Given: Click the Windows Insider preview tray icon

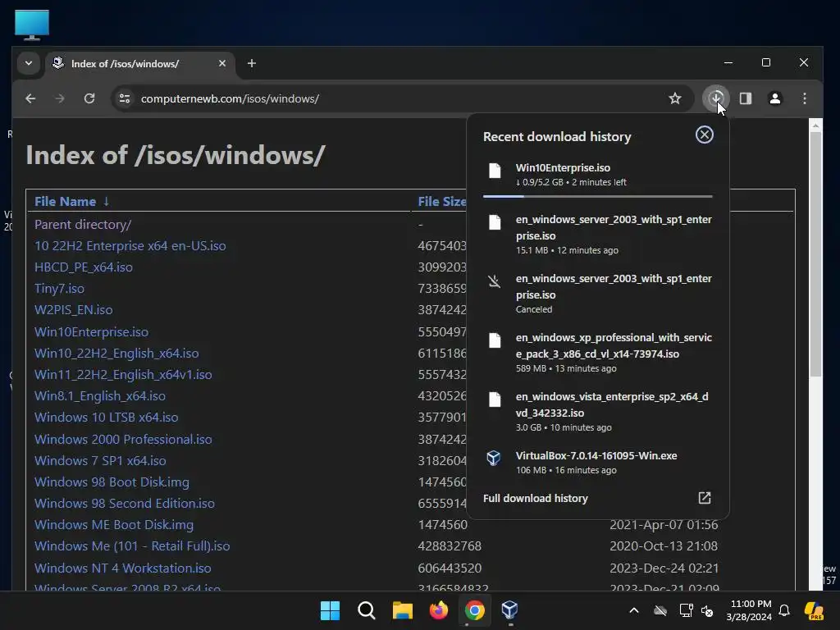Looking at the screenshot, I should [814, 610].
